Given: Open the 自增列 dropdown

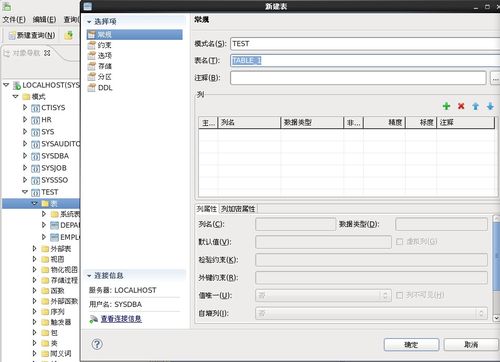Looking at the screenshot, I should 371,313.
